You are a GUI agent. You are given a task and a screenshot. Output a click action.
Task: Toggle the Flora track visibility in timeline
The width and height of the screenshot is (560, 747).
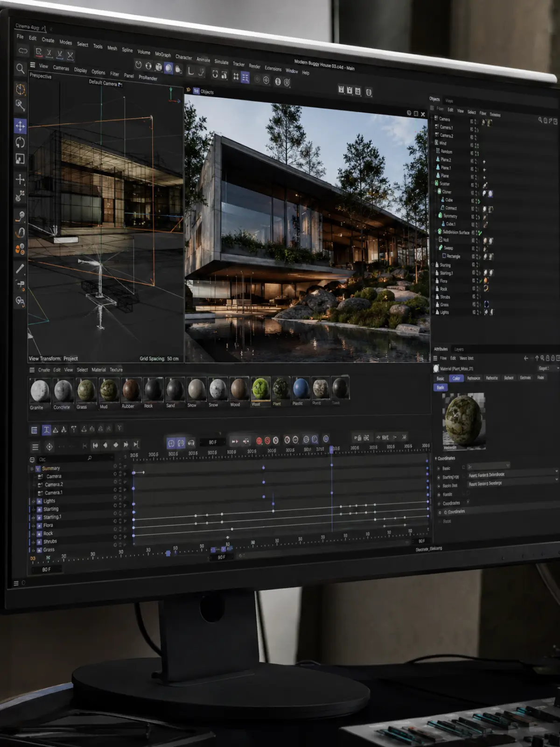point(115,521)
